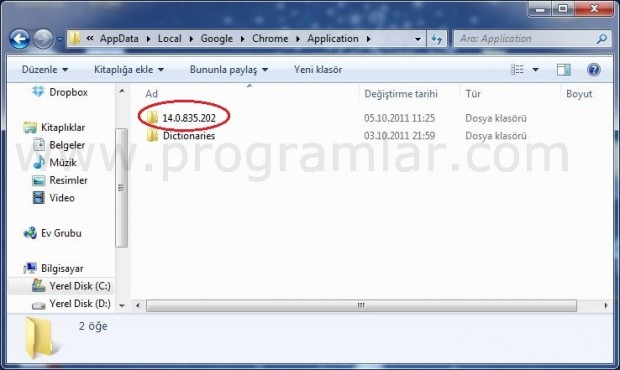
Task: Select Local in the address path
Action: 170,38
